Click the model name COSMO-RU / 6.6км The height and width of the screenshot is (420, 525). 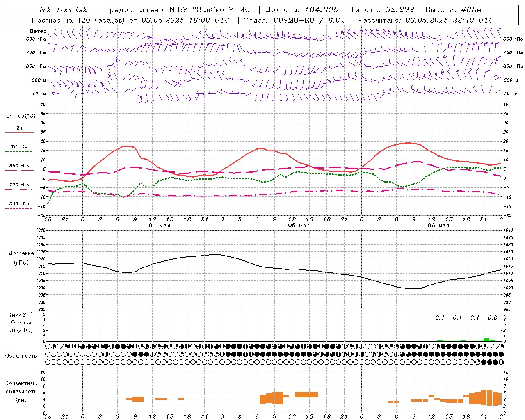coord(311,20)
